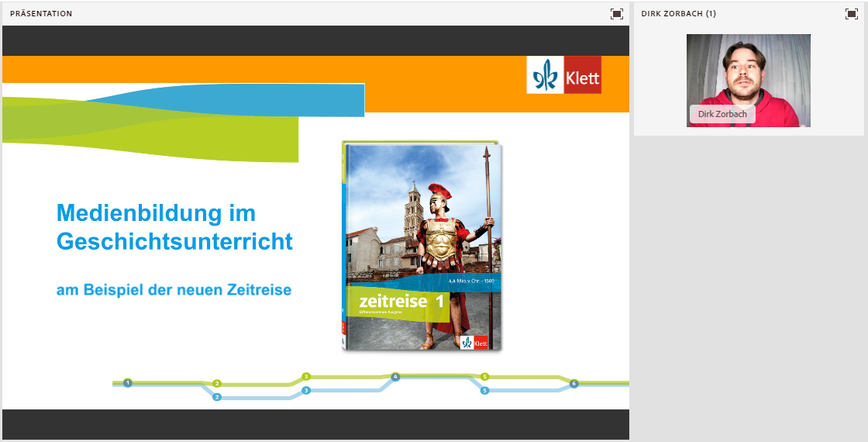Click green timeline marker 2
868x442 pixels.
coord(217,383)
